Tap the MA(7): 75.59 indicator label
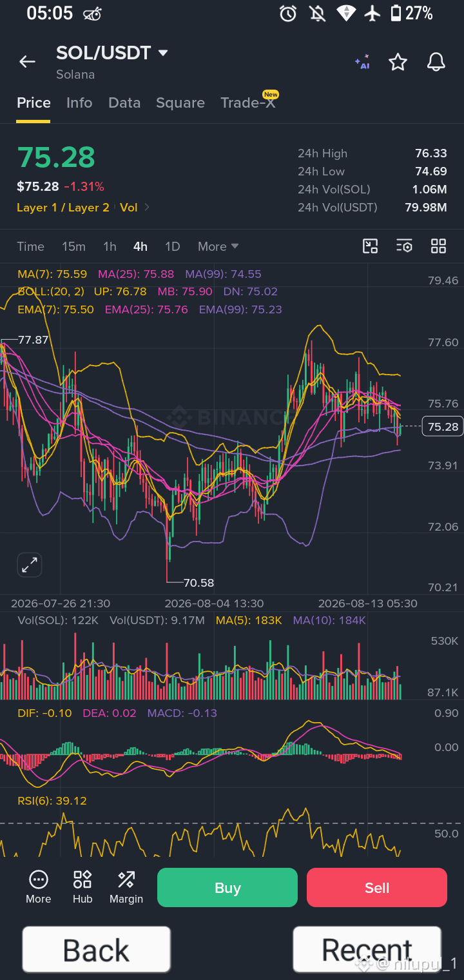 tap(52, 274)
